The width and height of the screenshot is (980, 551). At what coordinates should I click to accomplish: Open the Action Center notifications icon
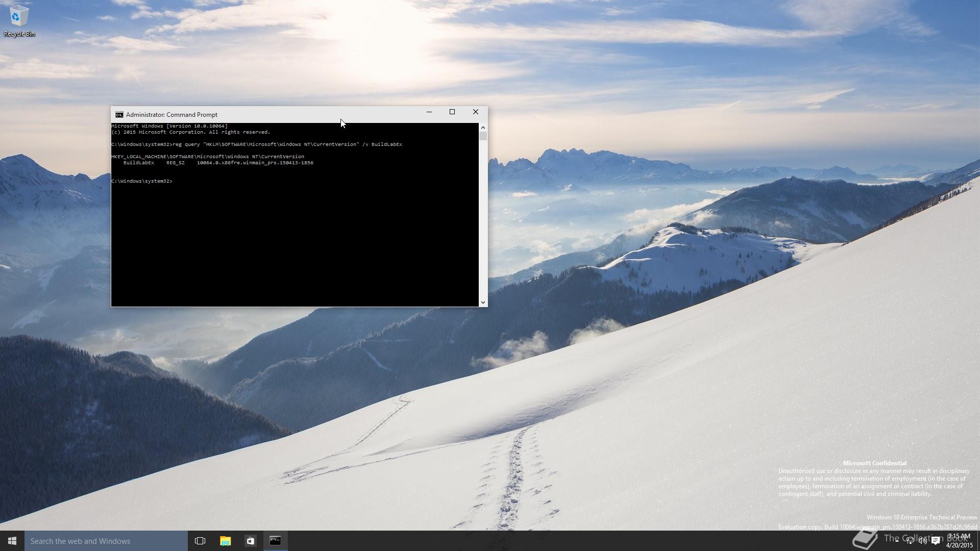(x=936, y=541)
